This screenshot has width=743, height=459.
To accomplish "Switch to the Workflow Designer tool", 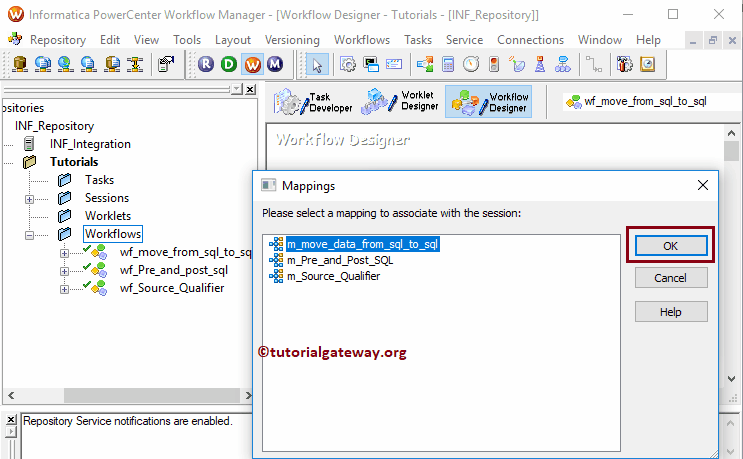I will pos(489,101).
